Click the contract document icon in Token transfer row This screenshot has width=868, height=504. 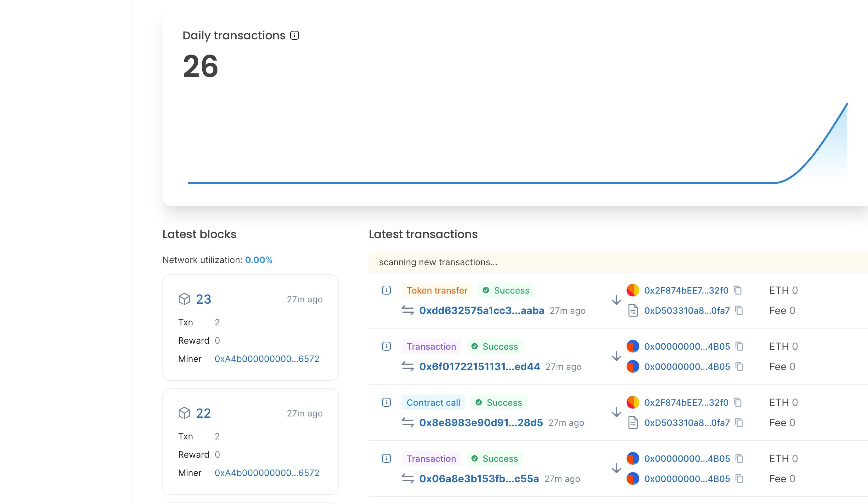click(x=633, y=311)
